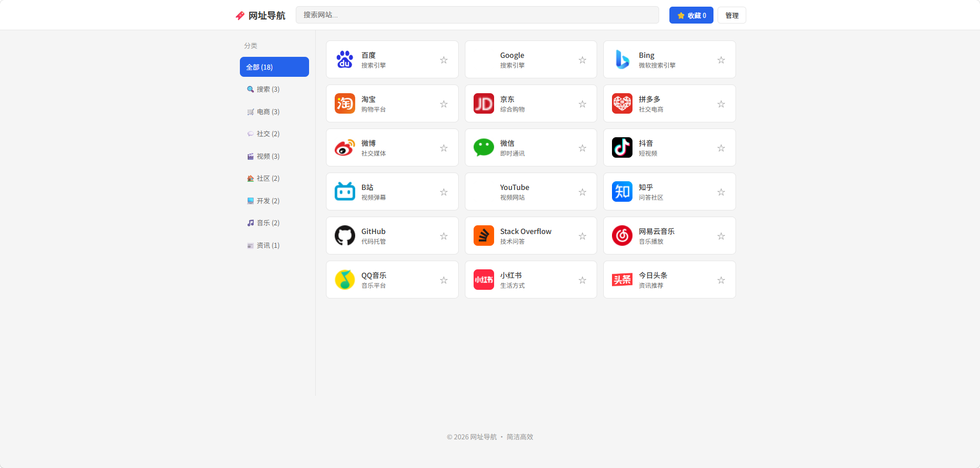Open the Bing logo icon

coord(622,59)
